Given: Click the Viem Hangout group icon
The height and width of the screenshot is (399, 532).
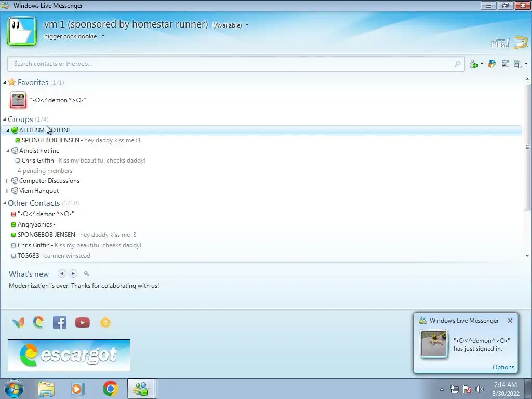Looking at the screenshot, I should (x=14, y=190).
